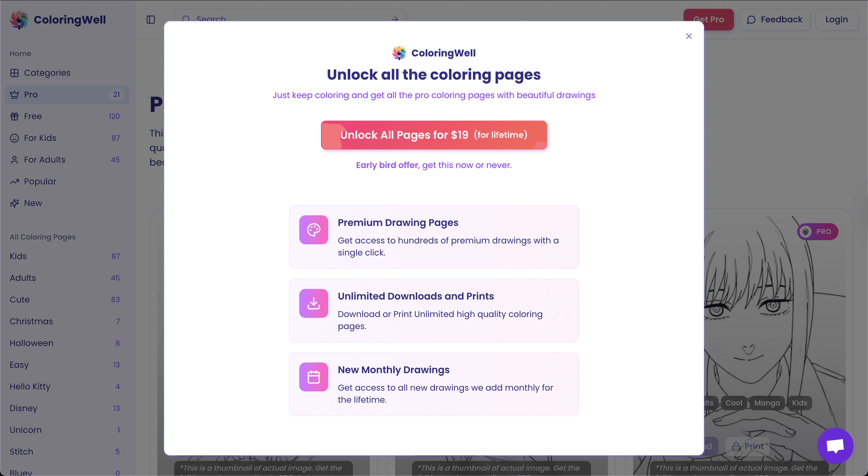Click the Manga tag on the thumbnail
The width and height of the screenshot is (868, 476).
767,403
